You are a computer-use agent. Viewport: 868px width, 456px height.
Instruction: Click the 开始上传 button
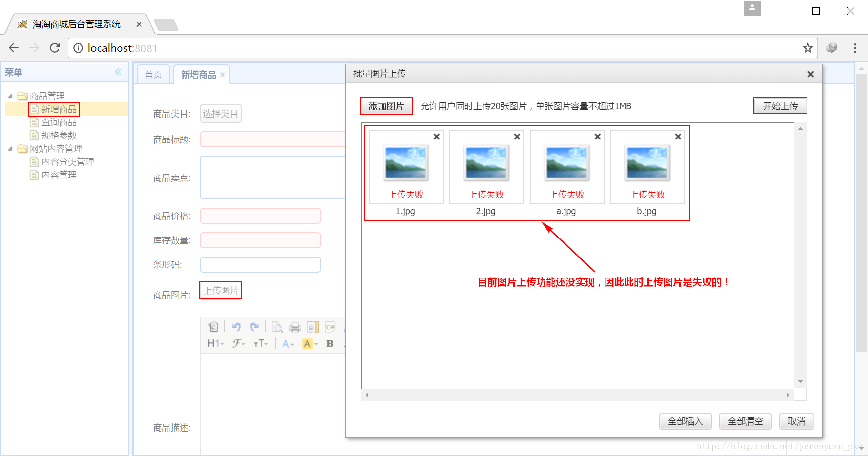pyautogui.click(x=781, y=106)
